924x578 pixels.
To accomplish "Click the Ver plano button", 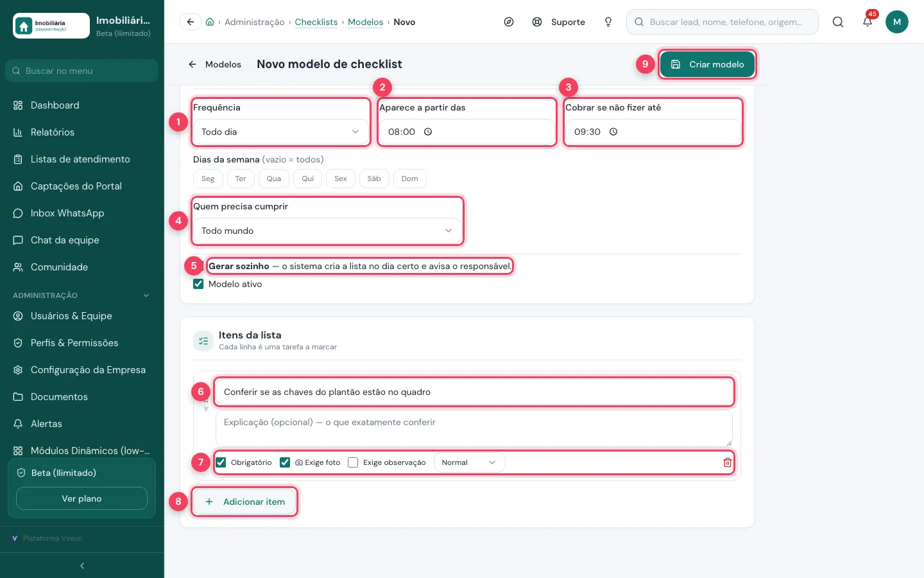I will point(81,498).
